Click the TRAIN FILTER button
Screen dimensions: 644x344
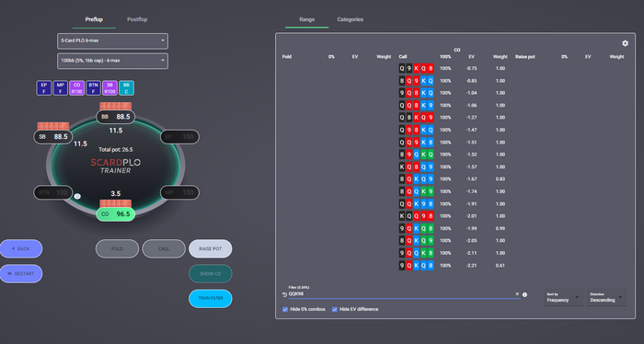(x=211, y=298)
